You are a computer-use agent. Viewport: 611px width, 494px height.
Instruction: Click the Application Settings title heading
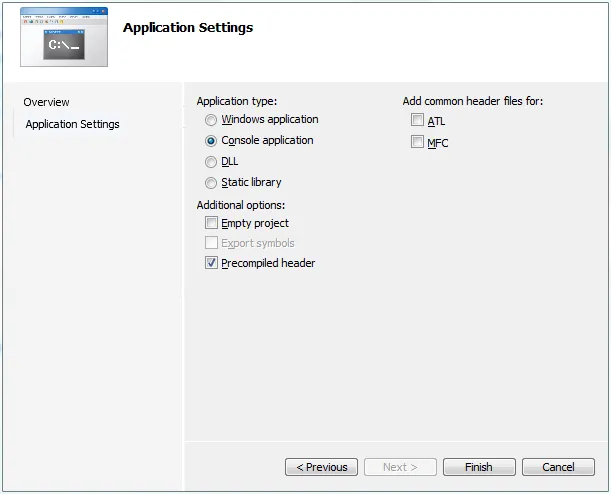click(x=188, y=28)
